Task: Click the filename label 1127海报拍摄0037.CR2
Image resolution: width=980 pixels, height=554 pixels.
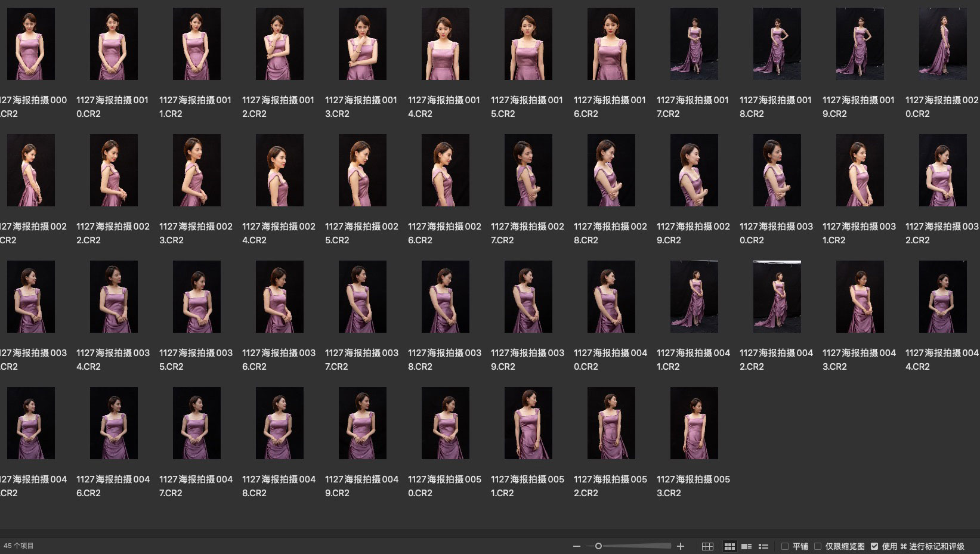Action: tap(361, 360)
